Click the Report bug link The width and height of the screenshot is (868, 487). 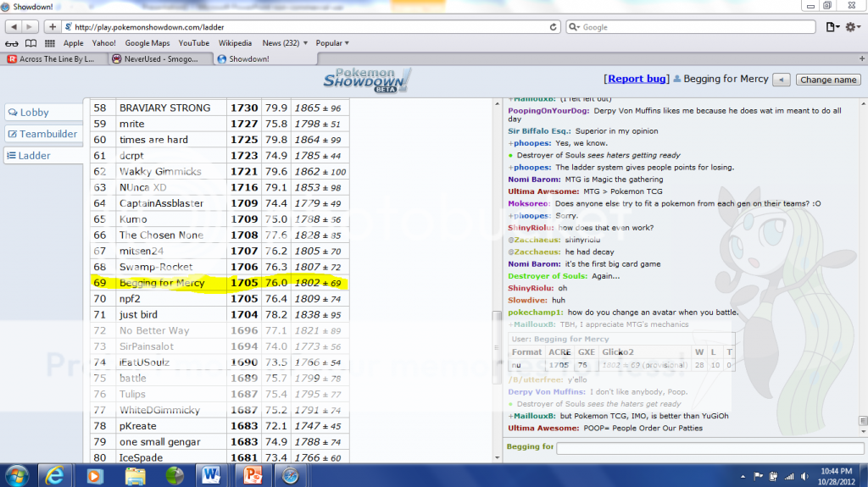[637, 79]
